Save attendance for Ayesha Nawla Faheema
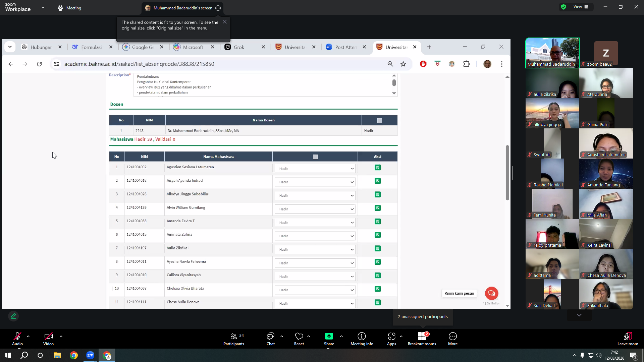644x362 pixels. [378, 262]
